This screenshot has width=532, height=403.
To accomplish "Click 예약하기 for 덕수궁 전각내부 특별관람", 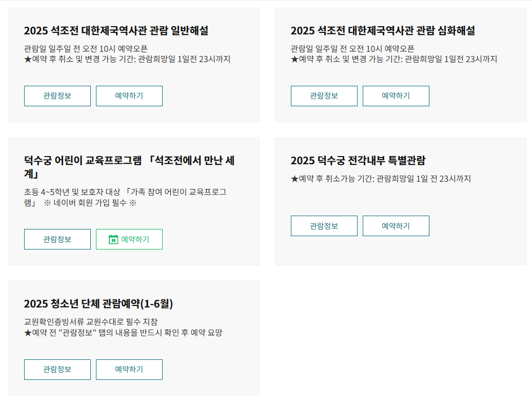I will pyautogui.click(x=396, y=226).
